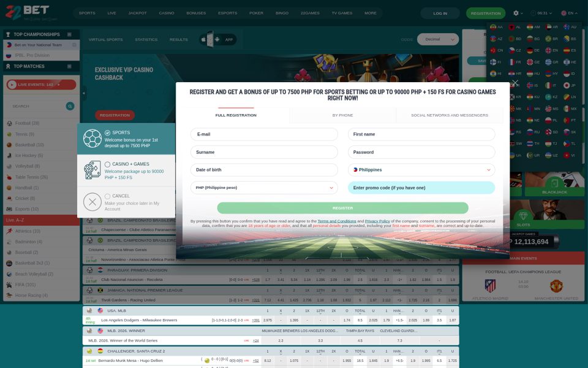Click the green Register button
The width and height of the screenshot is (588, 368).
pos(343,208)
